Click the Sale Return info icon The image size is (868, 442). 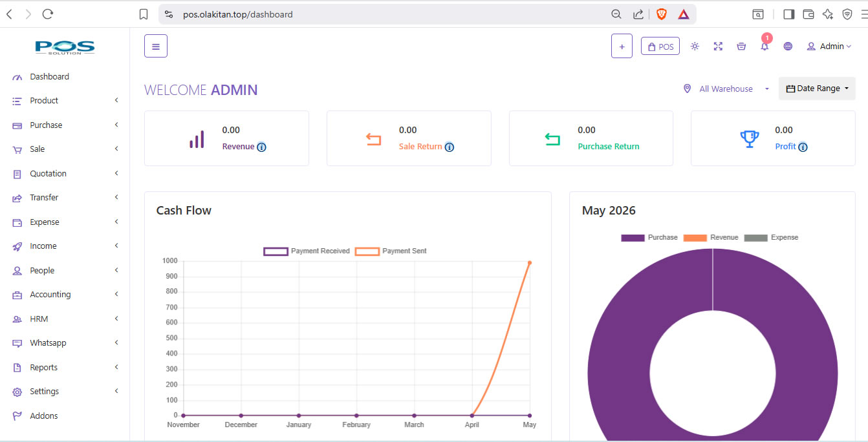click(450, 147)
